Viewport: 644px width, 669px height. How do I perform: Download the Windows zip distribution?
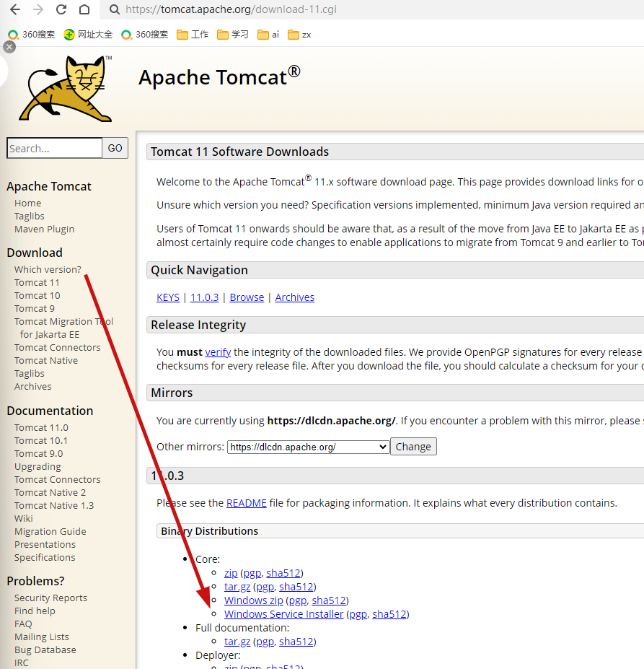pyautogui.click(x=254, y=600)
